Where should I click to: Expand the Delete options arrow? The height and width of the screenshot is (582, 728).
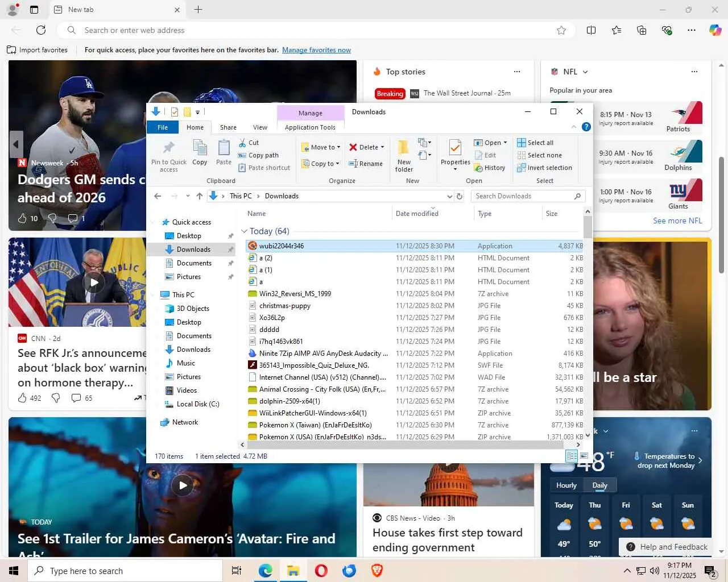click(x=382, y=147)
